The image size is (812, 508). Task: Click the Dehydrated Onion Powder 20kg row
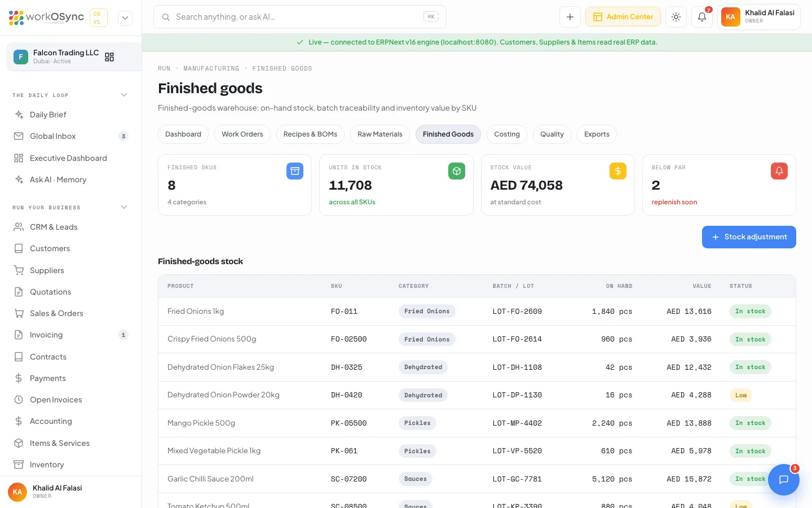(477, 395)
